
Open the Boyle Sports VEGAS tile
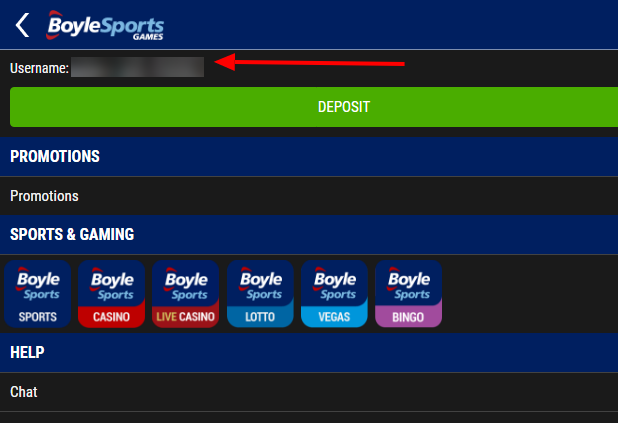(334, 294)
